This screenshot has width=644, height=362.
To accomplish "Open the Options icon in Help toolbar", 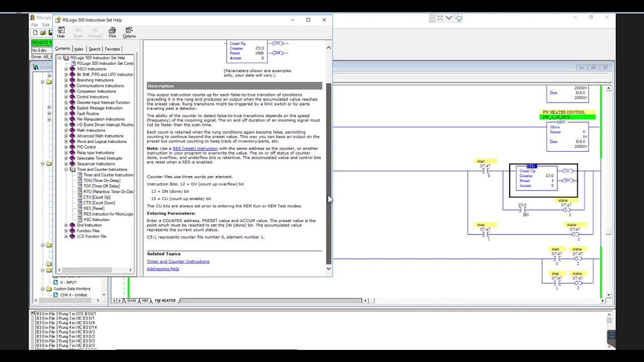I will coord(129,31).
